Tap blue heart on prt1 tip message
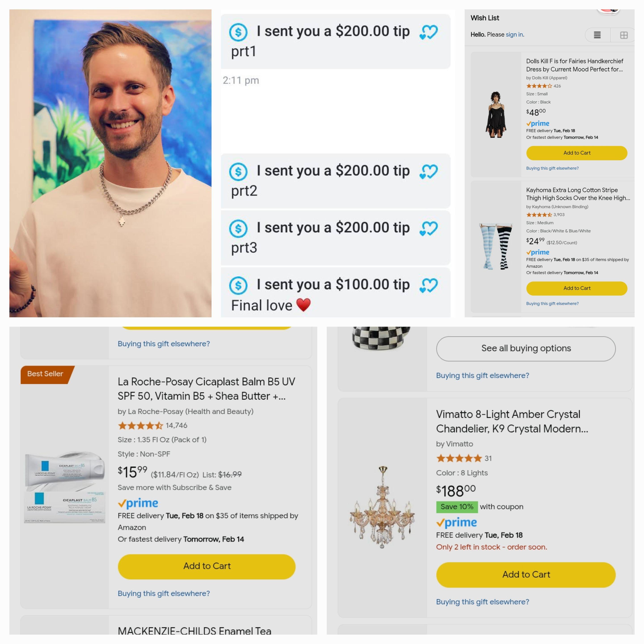Screen dimensions: 644x644 428,32
